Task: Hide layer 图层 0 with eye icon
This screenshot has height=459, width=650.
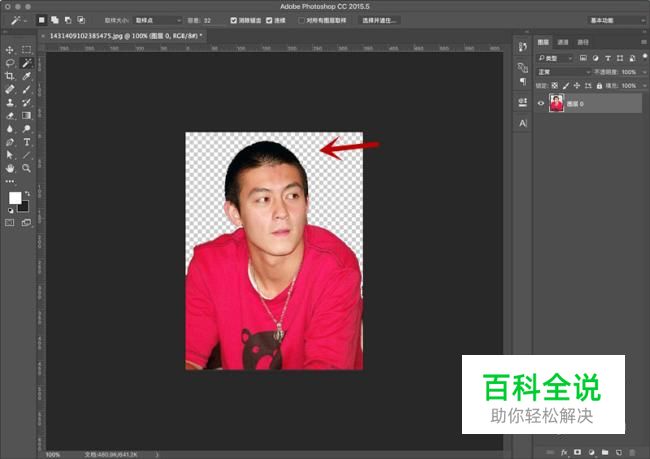Action: coord(541,104)
